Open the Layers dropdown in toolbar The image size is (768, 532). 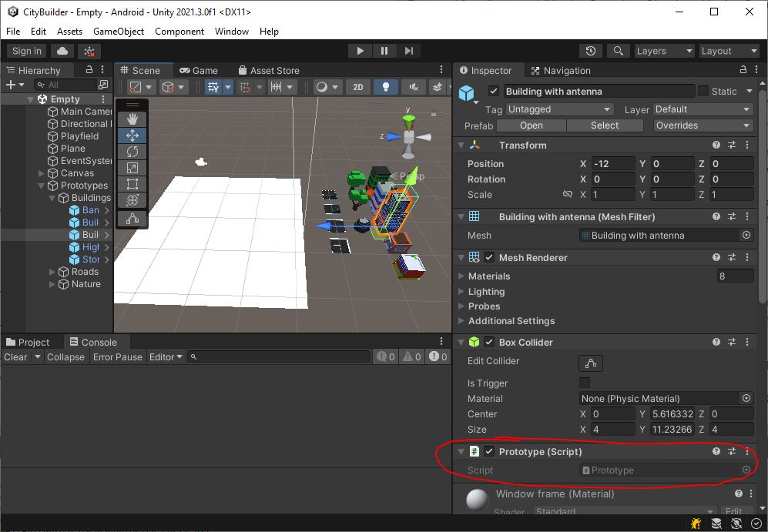tap(664, 51)
